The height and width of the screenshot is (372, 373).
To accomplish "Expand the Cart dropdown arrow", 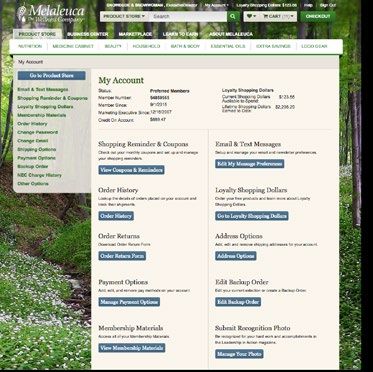I will [292, 16].
